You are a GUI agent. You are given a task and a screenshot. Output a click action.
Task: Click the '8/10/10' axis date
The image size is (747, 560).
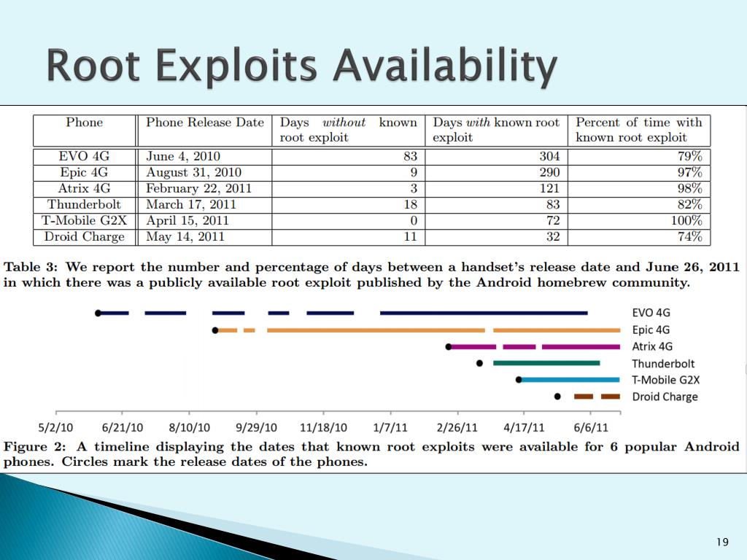pos(190,427)
